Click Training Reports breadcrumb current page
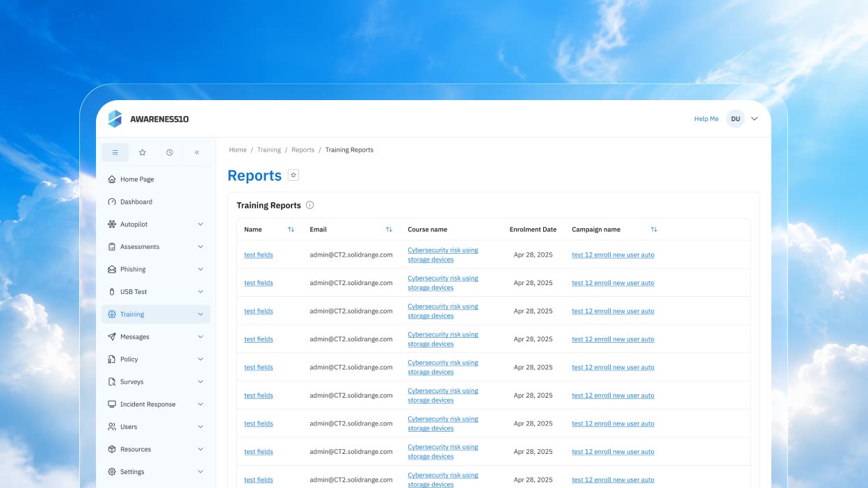Screen dimensions: 868x488 [349, 149]
